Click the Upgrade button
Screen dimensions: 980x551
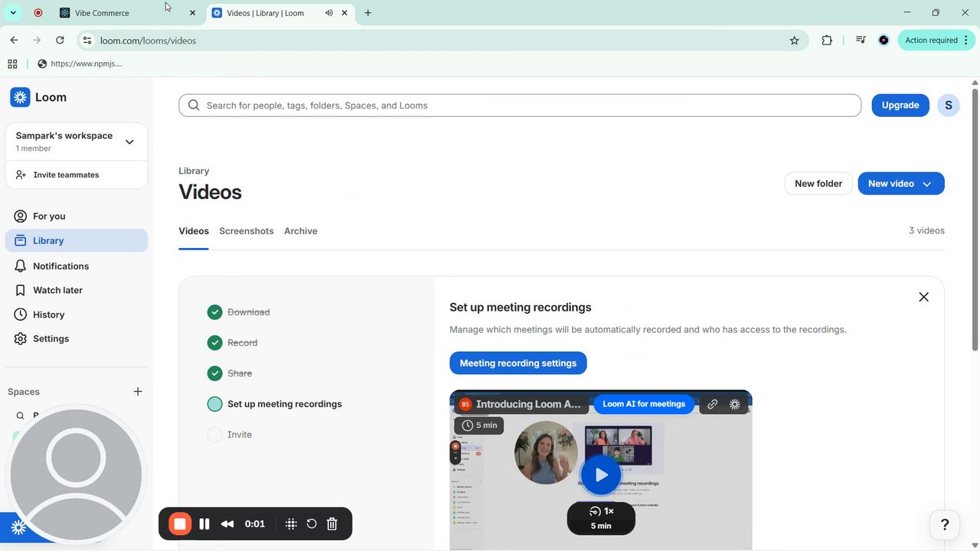tap(900, 106)
